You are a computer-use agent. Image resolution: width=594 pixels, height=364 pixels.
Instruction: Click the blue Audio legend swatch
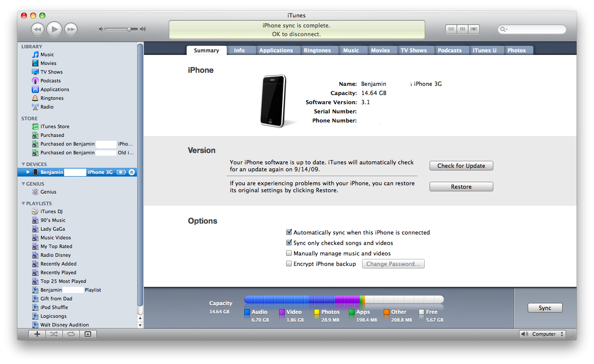(247, 312)
